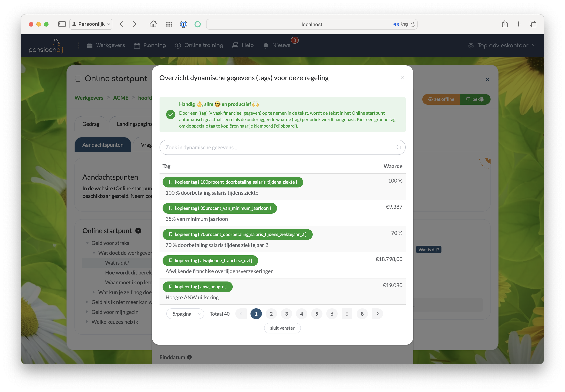The height and width of the screenshot is (392, 565).
Task: Focus the Zoek in dynamische gegevens field
Action: point(282,147)
